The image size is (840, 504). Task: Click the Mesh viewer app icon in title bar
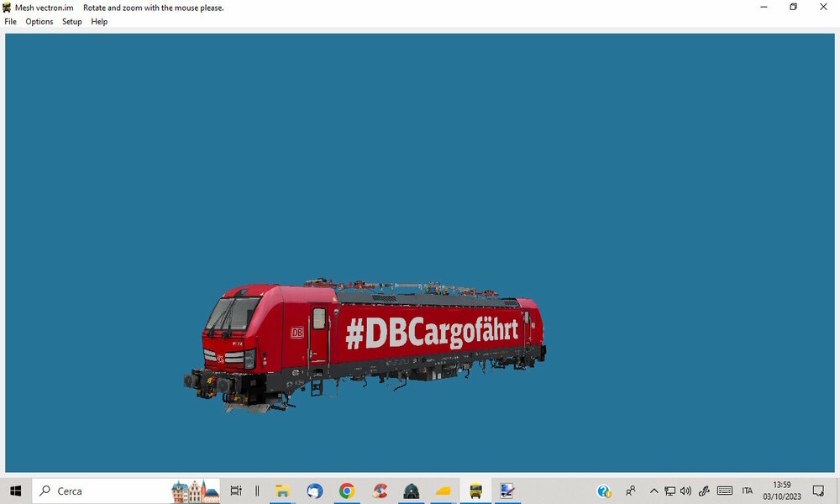click(7, 8)
